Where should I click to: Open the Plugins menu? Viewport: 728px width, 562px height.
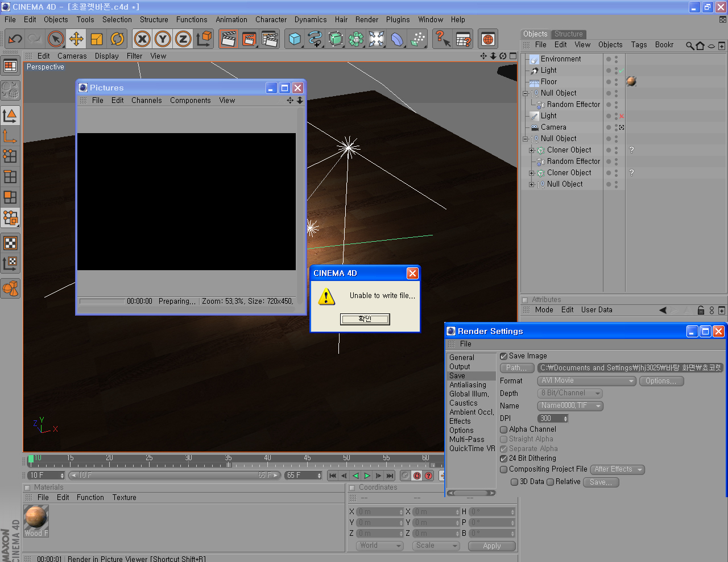[x=398, y=19]
